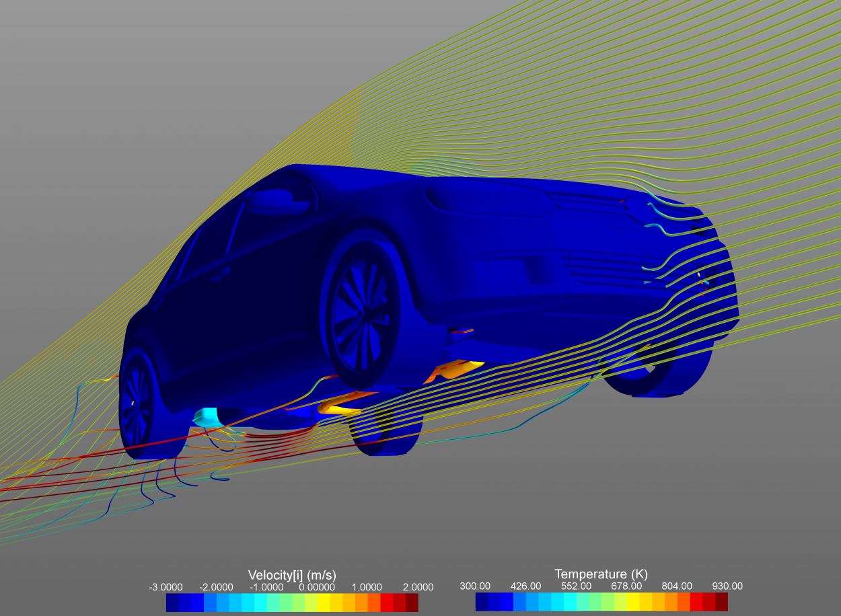Click the -2.0000 velocity legend label
The height and width of the screenshot is (616, 841).
[215, 587]
